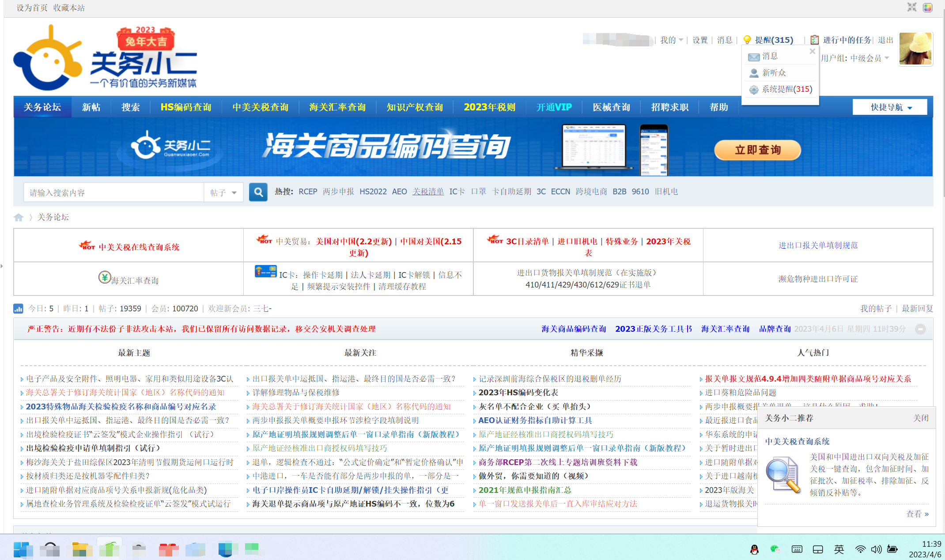Viewport: 945px width, 560px height.
Task: Click the task clipboard icon
Action: (x=815, y=40)
